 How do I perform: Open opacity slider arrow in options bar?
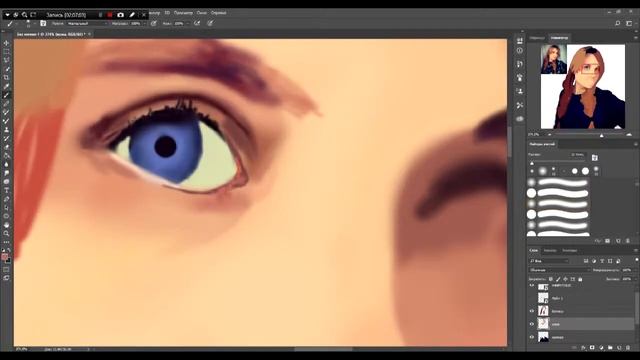[x=144, y=23]
